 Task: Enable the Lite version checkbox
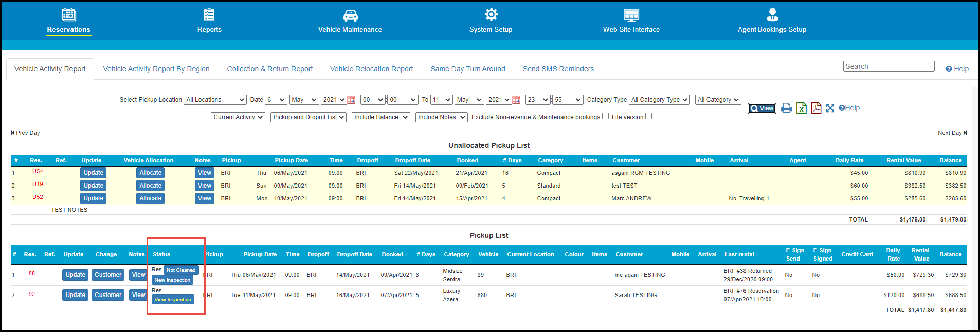click(648, 116)
